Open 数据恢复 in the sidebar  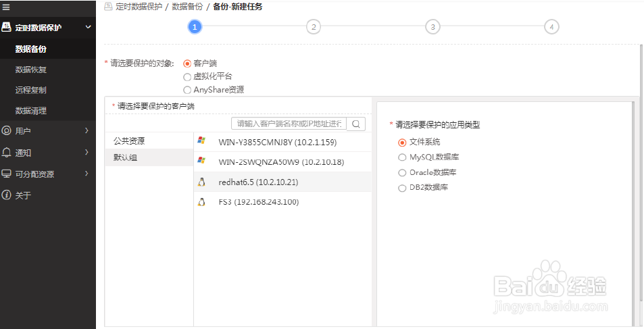(48, 70)
